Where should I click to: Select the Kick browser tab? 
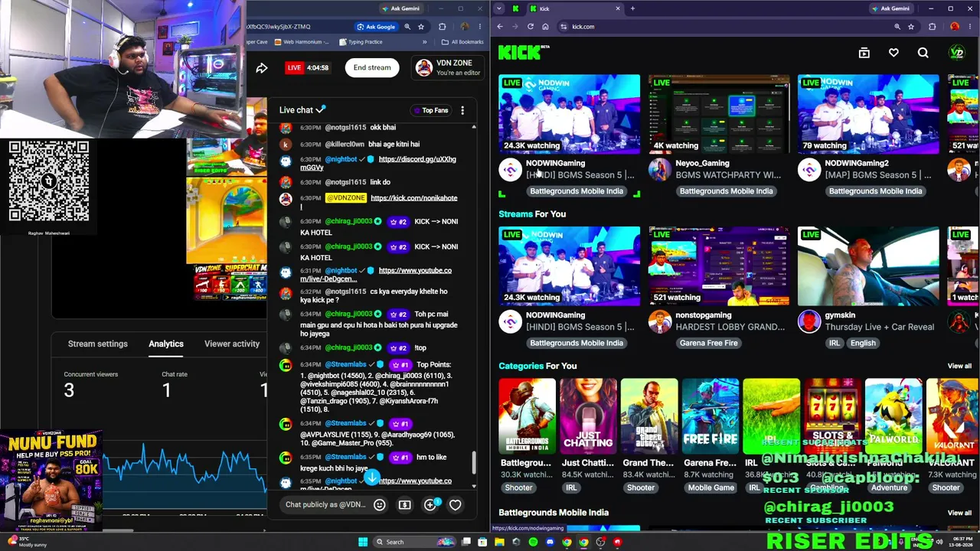pyautogui.click(x=574, y=8)
